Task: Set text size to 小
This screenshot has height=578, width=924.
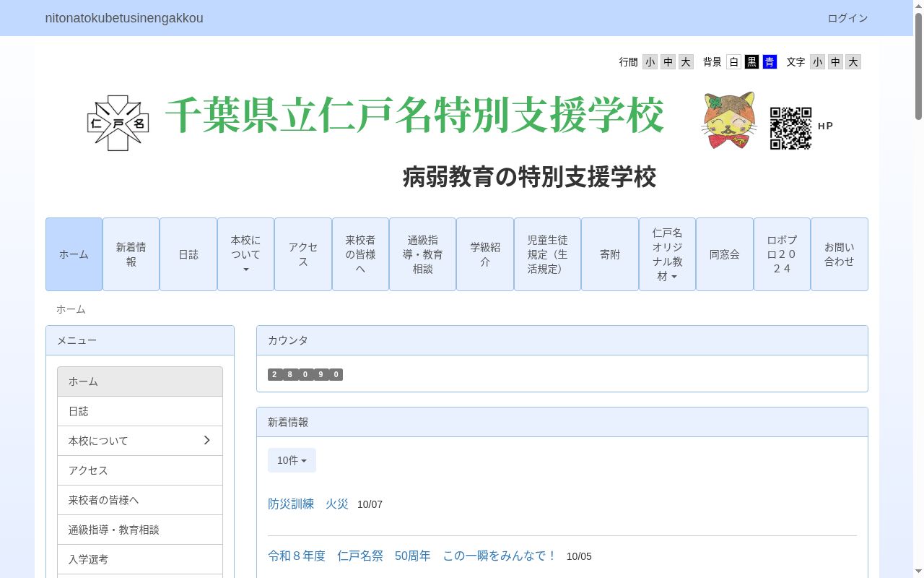Action: [817, 62]
